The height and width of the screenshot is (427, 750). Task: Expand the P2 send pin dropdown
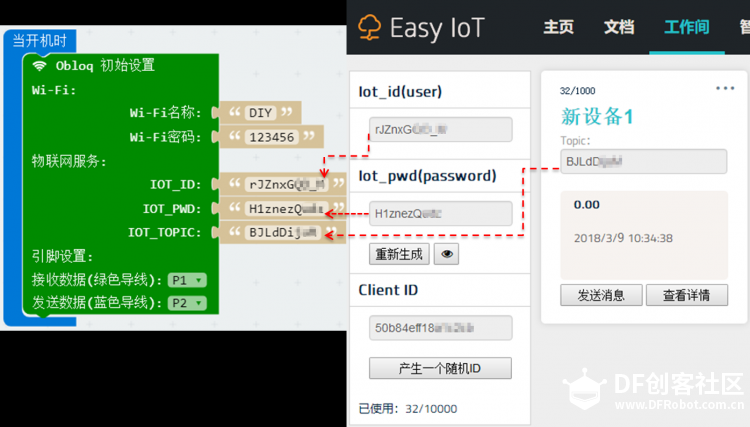(x=187, y=302)
